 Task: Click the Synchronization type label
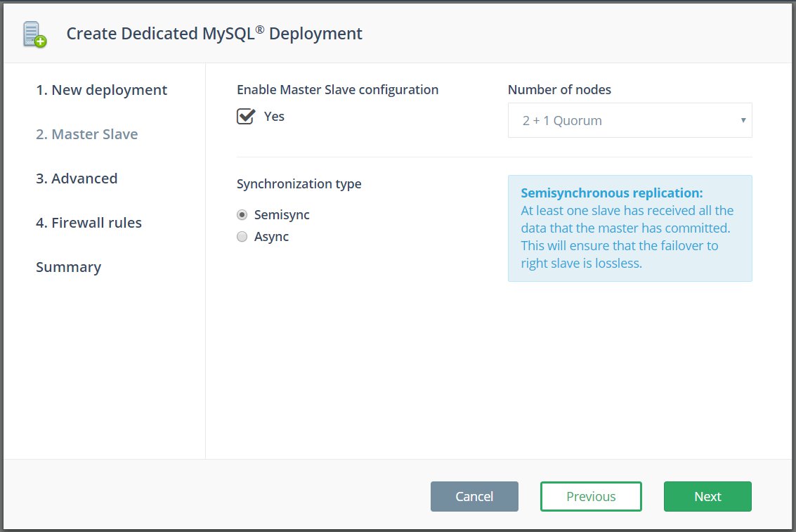299,183
